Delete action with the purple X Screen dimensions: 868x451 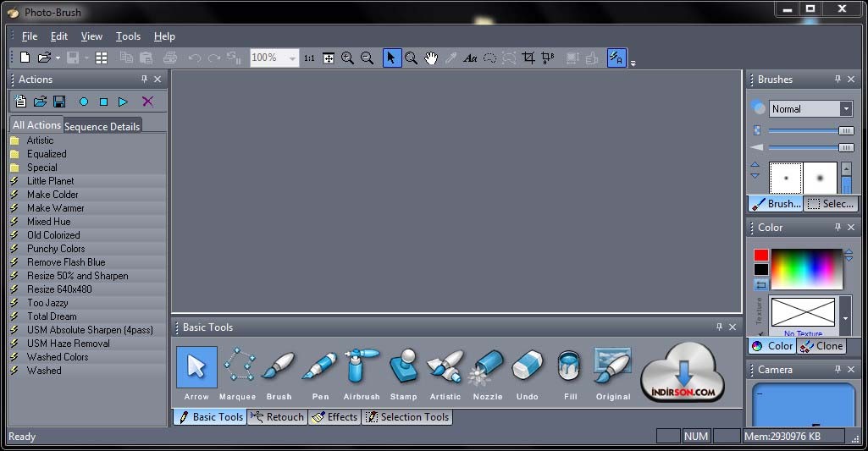coord(147,102)
